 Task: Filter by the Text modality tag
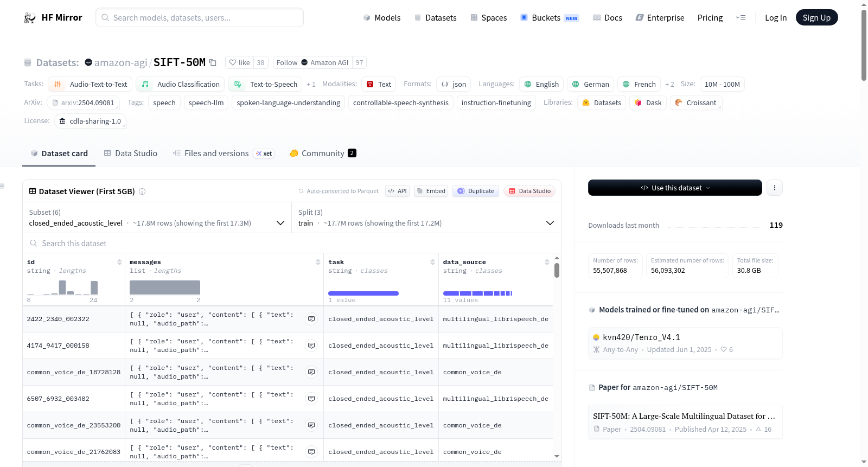(x=379, y=84)
